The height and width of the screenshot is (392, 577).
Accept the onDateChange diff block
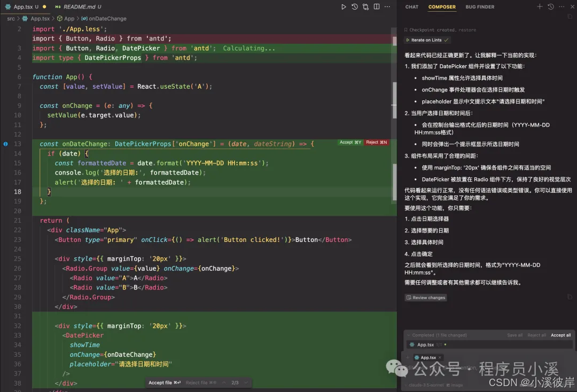[350, 142]
